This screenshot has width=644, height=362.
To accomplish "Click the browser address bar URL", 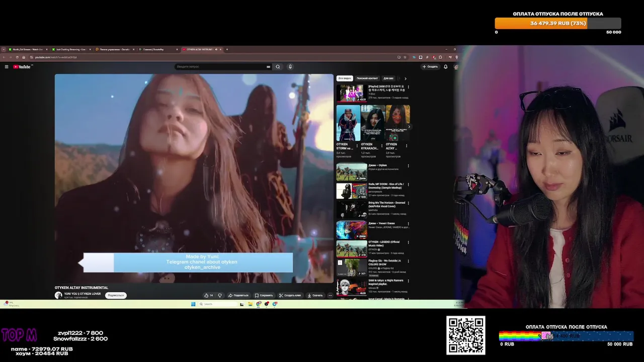I will click(x=55, y=57).
